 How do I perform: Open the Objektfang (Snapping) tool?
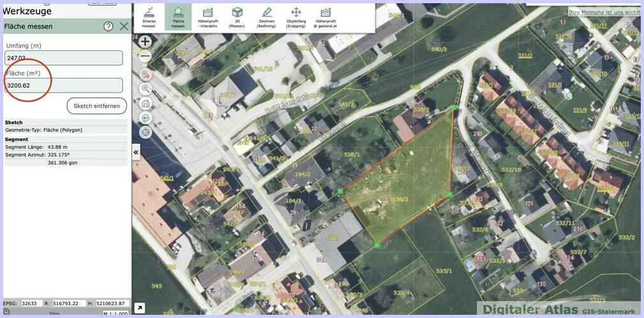pos(296,17)
